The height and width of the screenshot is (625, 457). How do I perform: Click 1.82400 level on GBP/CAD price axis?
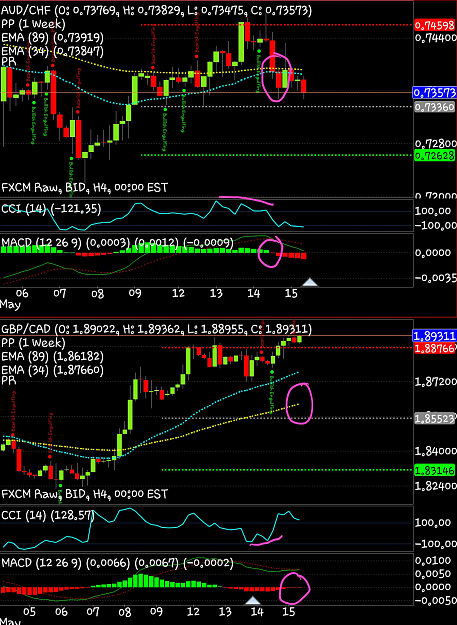[x=436, y=485]
